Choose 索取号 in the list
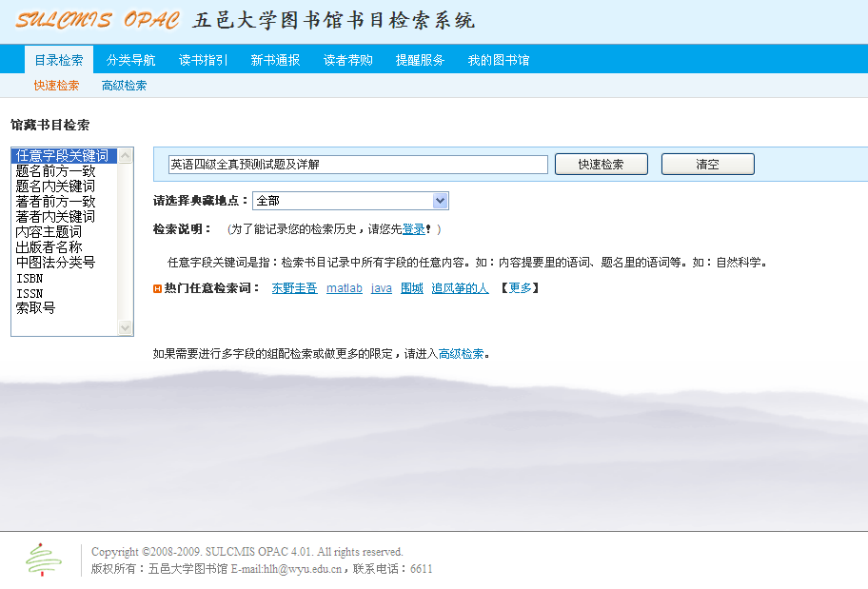The height and width of the screenshot is (589, 868). 64,307
